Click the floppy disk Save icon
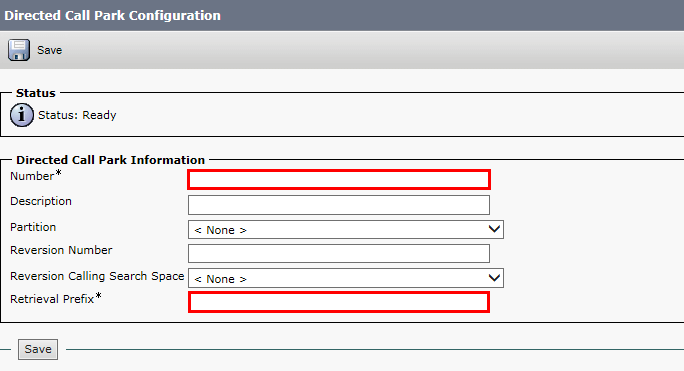The height and width of the screenshot is (371, 684). click(x=19, y=50)
